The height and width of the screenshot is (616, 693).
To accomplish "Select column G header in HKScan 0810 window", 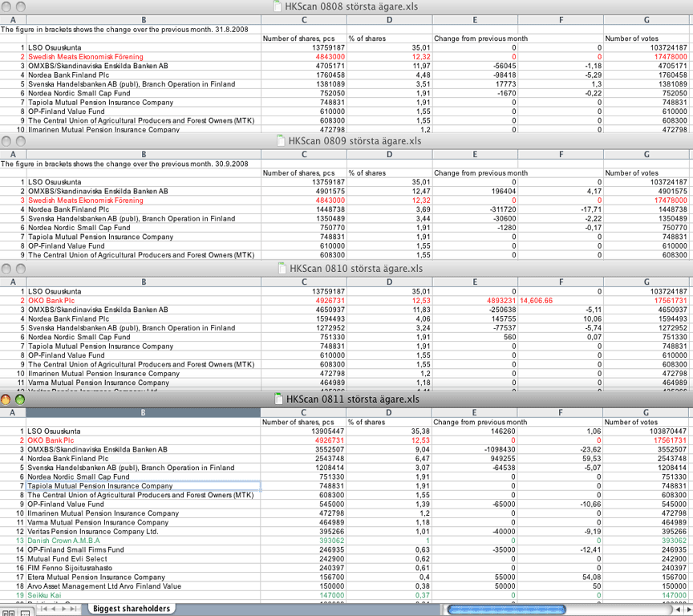I will (x=646, y=282).
